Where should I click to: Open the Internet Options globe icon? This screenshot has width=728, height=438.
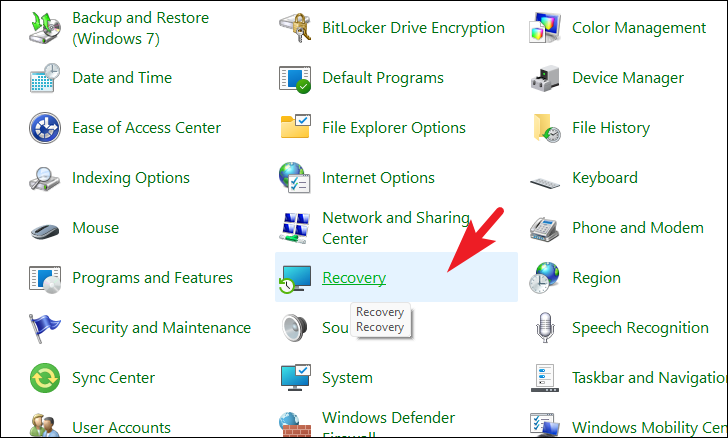coord(295,177)
